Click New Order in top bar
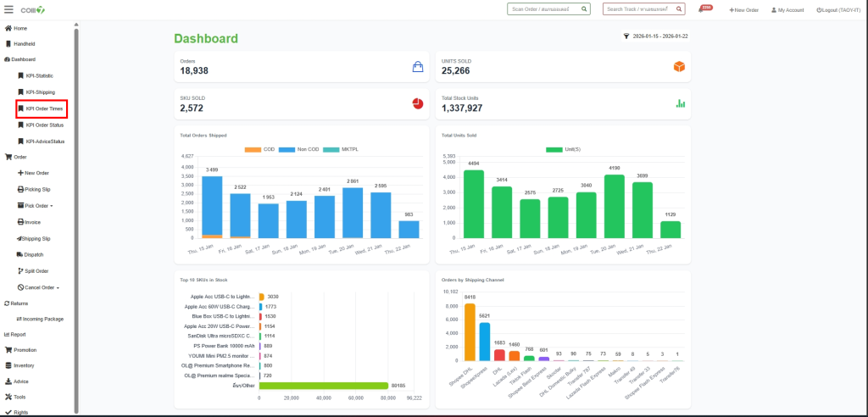Image resolution: width=868 pixels, height=417 pixels. click(x=743, y=9)
